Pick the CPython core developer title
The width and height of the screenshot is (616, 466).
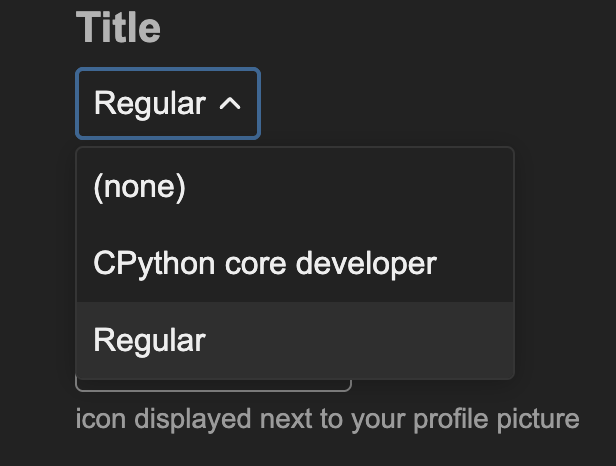pyautogui.click(x=265, y=264)
